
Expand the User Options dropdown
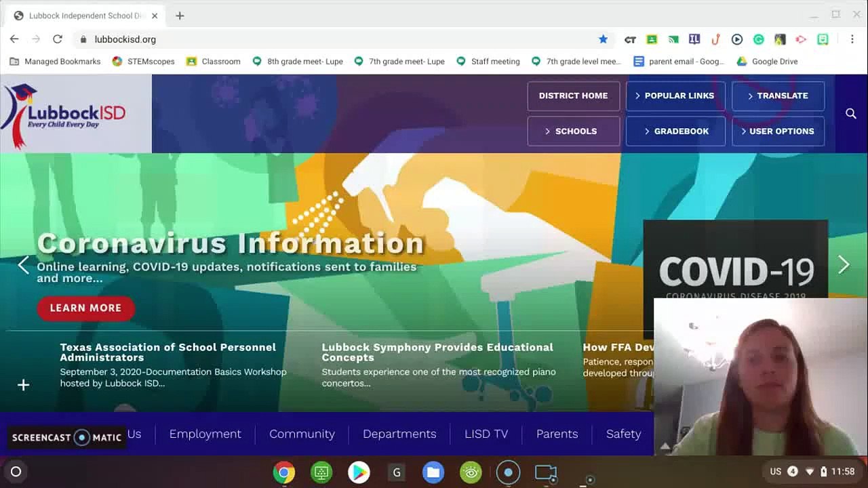tap(778, 131)
